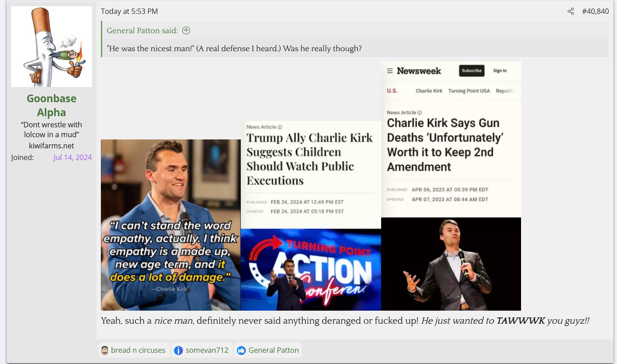This screenshot has width=617, height=364.
Task: Open General Patton in the reactions bar
Action: (x=274, y=350)
